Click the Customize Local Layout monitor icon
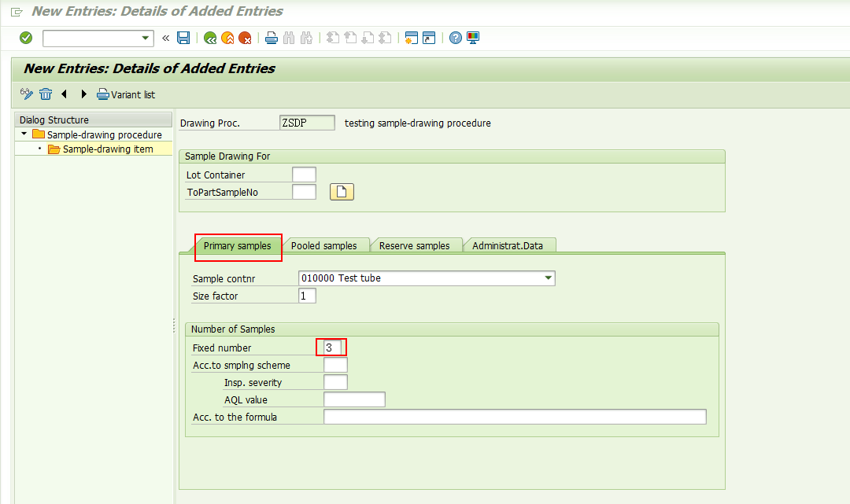This screenshot has height=504, width=850. 473,38
